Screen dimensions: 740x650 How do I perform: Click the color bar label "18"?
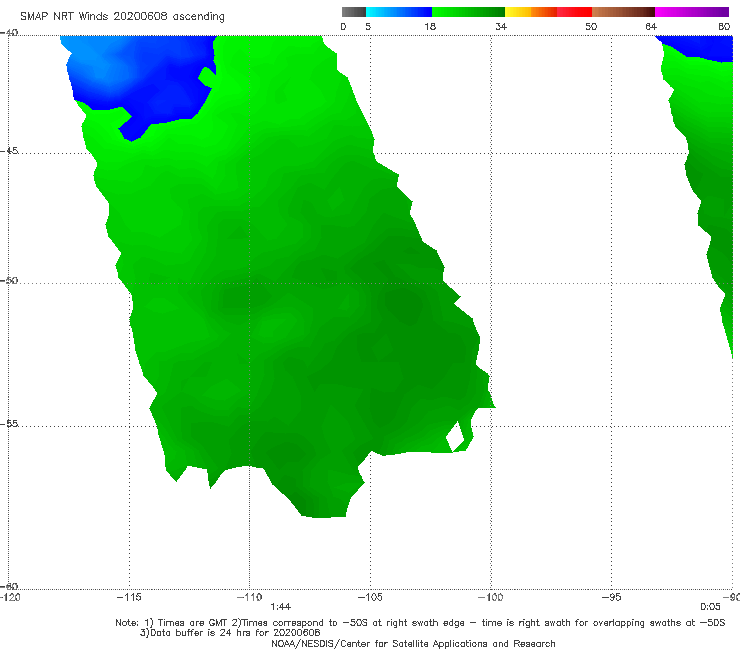coord(430,27)
